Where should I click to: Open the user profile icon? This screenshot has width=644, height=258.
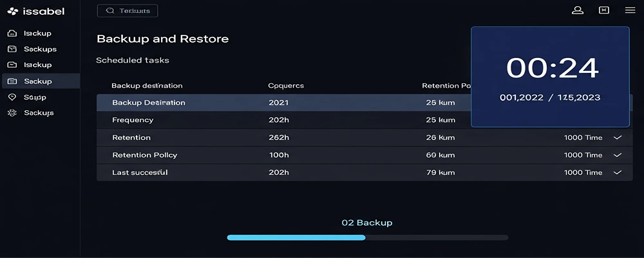pos(578,10)
